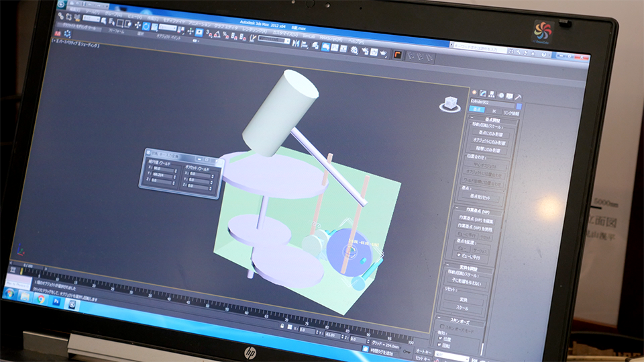Launch Chrome from the Windows taskbar

41,298
